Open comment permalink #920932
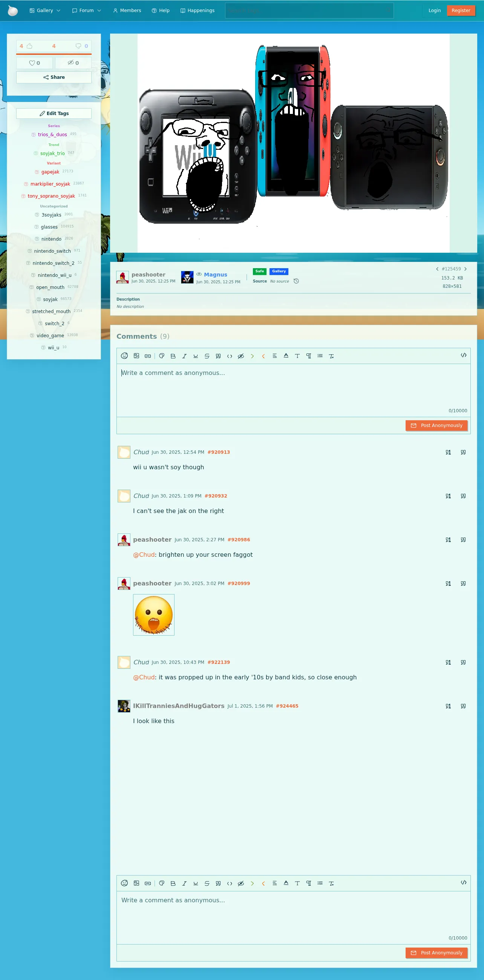 216,496
